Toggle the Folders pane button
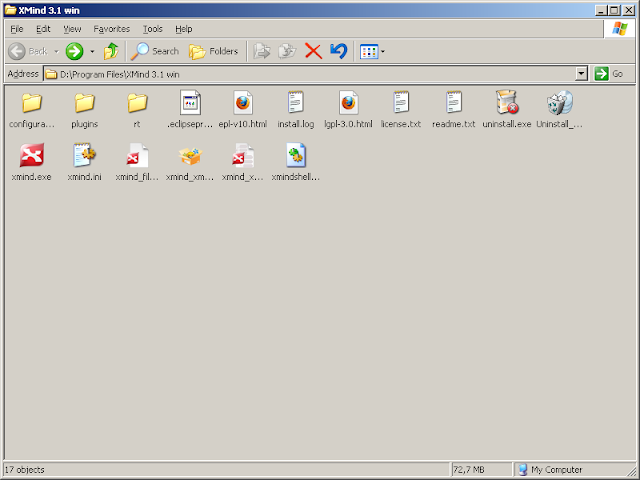The width and height of the screenshot is (640, 480). pyautogui.click(x=213, y=51)
